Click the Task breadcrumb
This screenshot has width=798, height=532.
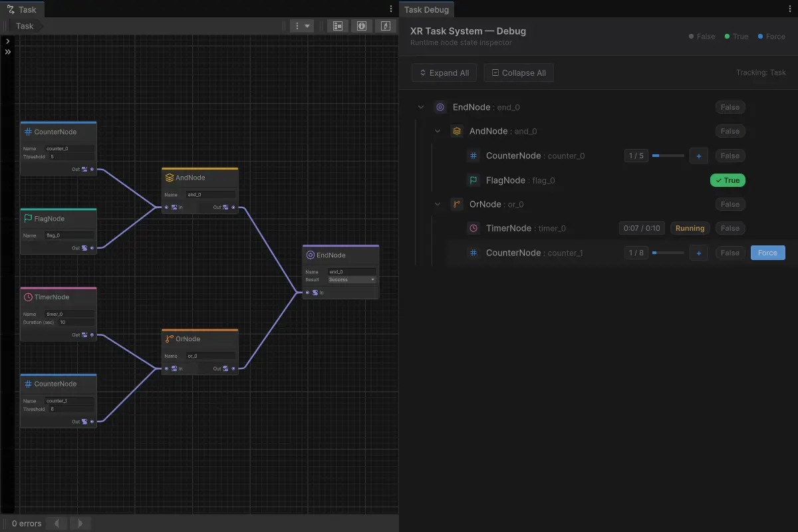(25, 26)
